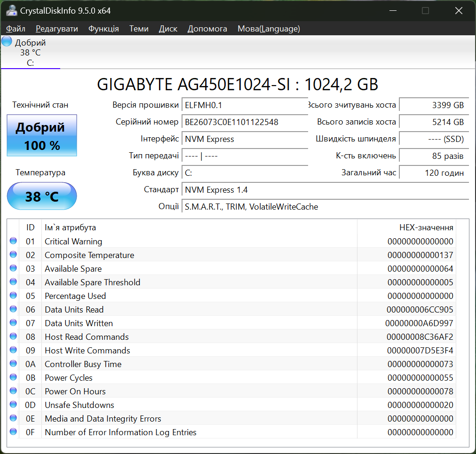
Task: Click the status orb for Available Spare
Action: pos(13,268)
